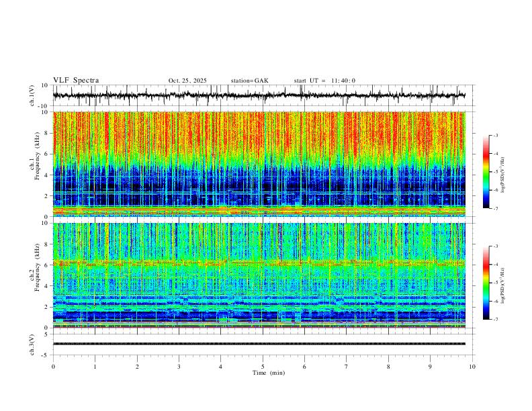The height and width of the screenshot is (411, 532).
Task: Click the lower PSD color scale bar
Action: coord(486,283)
